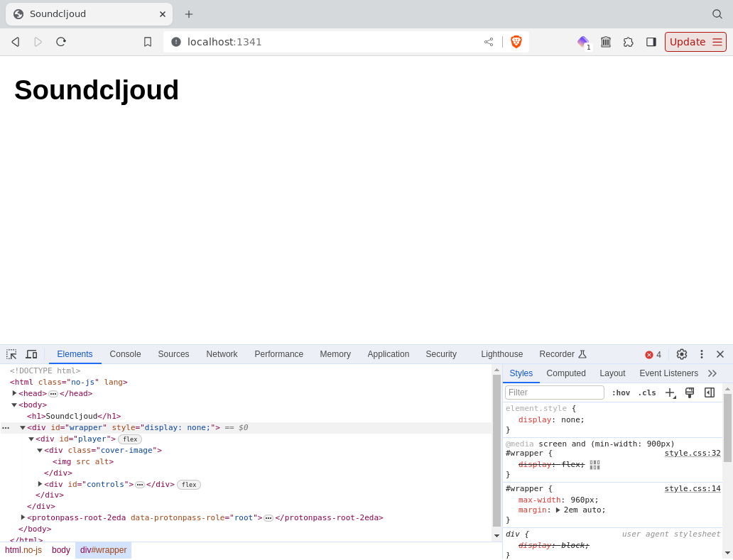The height and width of the screenshot is (560, 733).
Task: Switch to the Computed styles tab
Action: (x=565, y=373)
